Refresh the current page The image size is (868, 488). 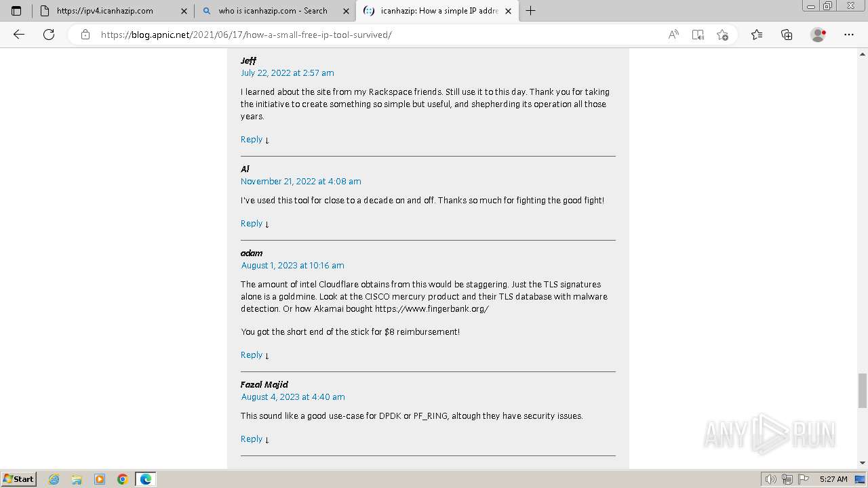(x=49, y=35)
